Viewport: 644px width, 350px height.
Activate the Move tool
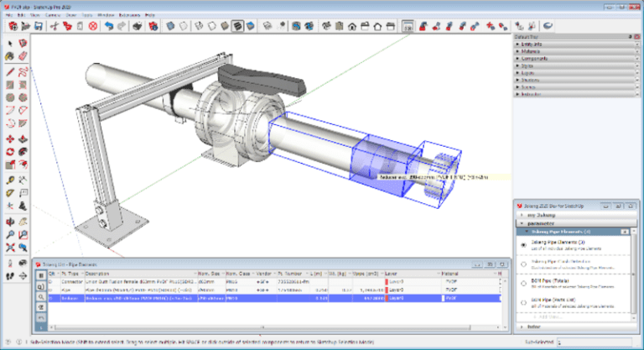click(x=10, y=139)
